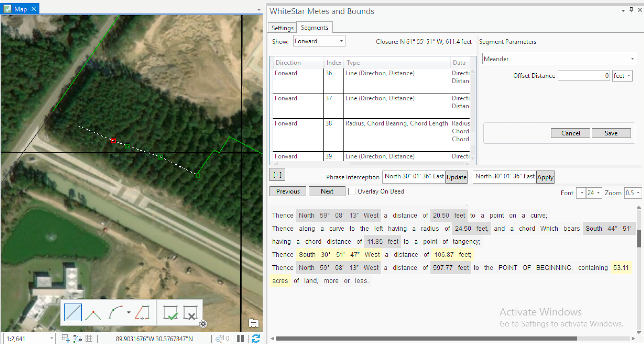Switch to the Settings tab
Viewport: 644px width, 344px height.
pos(282,28)
